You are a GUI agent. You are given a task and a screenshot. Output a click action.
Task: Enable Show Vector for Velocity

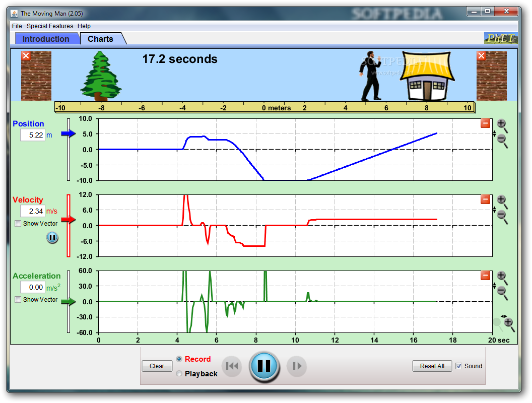tap(18, 224)
